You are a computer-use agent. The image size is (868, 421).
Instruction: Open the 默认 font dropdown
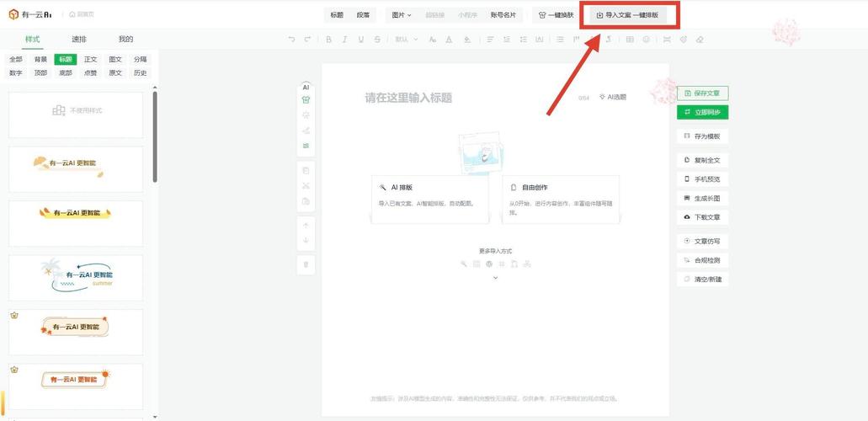pos(407,40)
